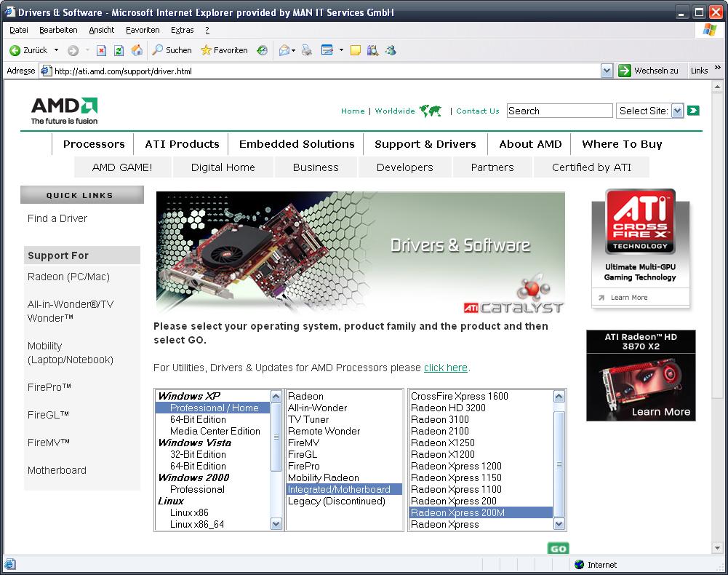The width and height of the screenshot is (728, 575).
Task: Click the yellow note toolbar icon
Action: pos(355,50)
